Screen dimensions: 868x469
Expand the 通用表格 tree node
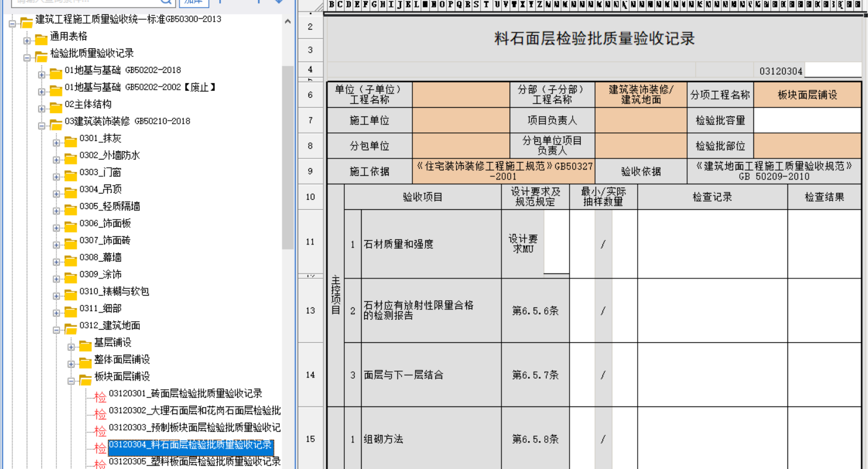tap(27, 41)
